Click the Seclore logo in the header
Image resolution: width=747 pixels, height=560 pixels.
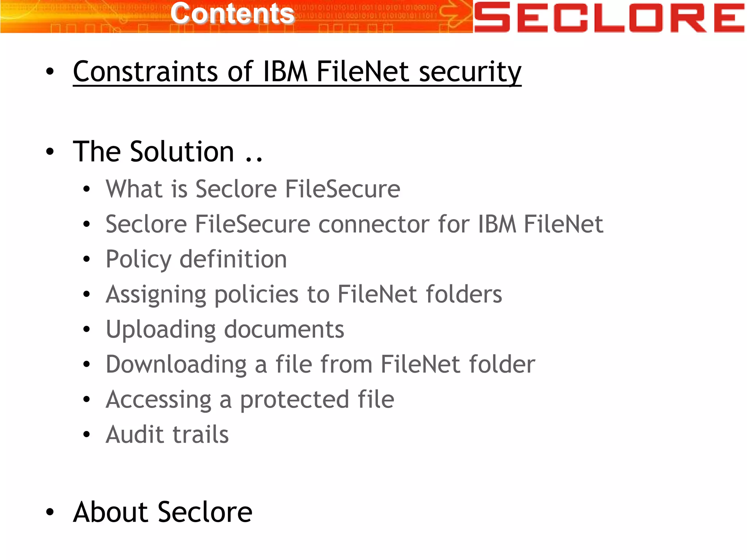609,17
